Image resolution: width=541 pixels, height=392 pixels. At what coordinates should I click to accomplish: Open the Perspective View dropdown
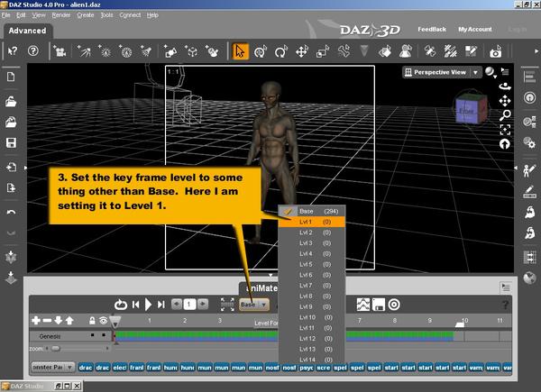point(442,72)
